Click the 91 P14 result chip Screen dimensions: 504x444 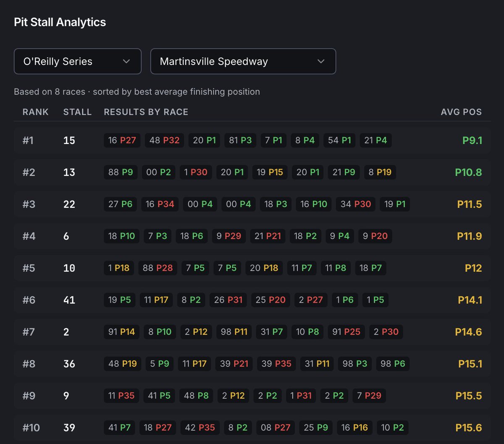tap(121, 332)
